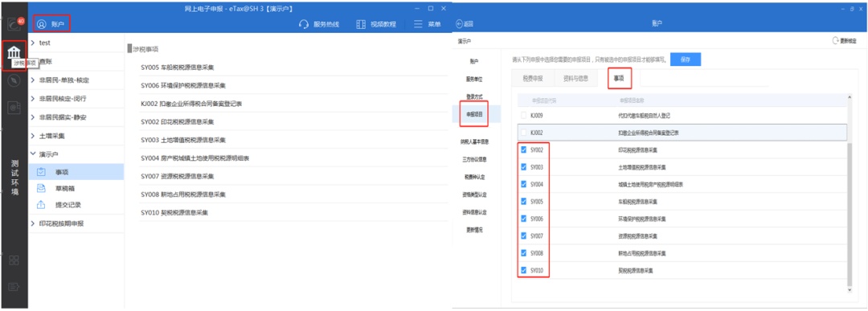Open SY003 土地增值税税源信息采集 link
Screen dimensions: 868x311
182,140
